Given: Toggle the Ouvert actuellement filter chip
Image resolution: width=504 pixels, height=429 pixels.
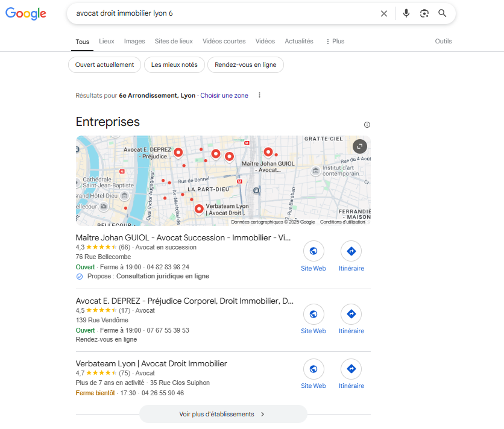Looking at the screenshot, I should tap(104, 64).
